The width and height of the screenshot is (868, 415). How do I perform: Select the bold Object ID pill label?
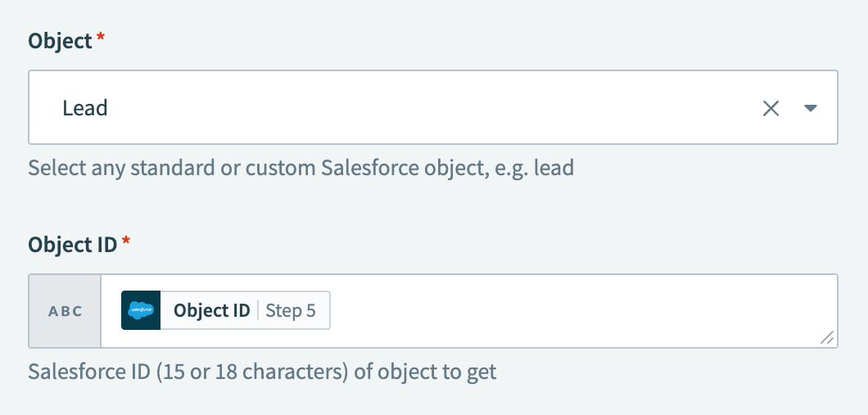[x=212, y=310]
